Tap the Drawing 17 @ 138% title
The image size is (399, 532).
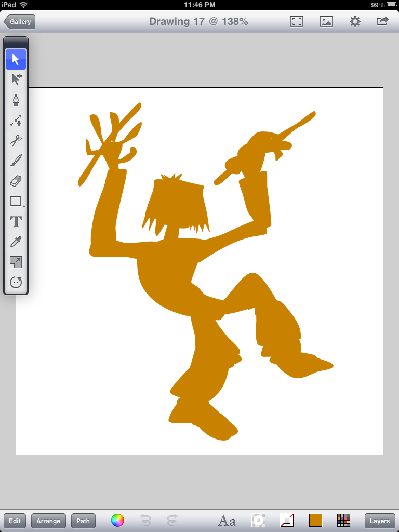[198, 21]
